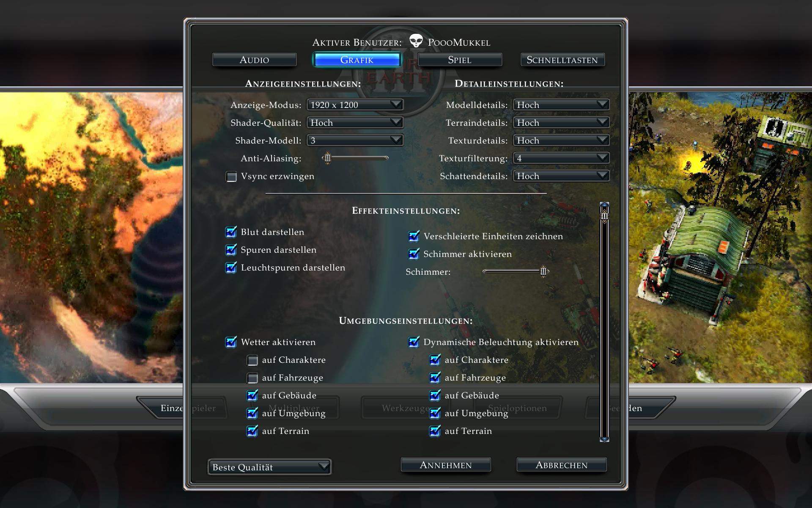The width and height of the screenshot is (812, 508).
Task: Click scrollbar down arrow in effects panel
Action: coord(604,439)
